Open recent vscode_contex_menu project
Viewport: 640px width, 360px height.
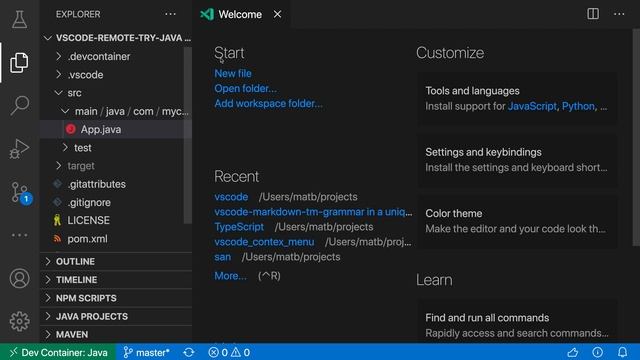264,242
